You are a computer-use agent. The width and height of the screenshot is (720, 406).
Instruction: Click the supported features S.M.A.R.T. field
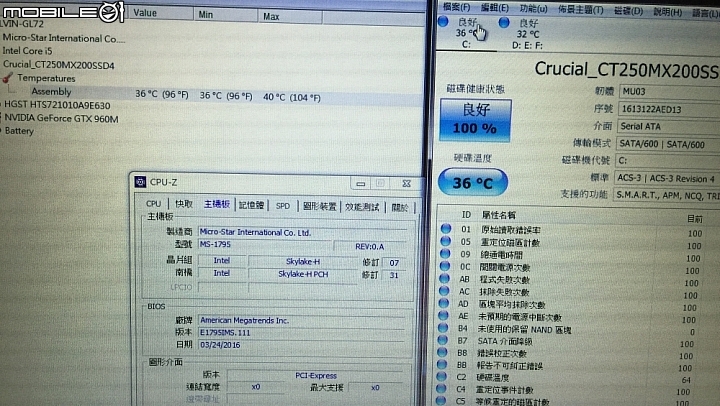click(x=667, y=195)
